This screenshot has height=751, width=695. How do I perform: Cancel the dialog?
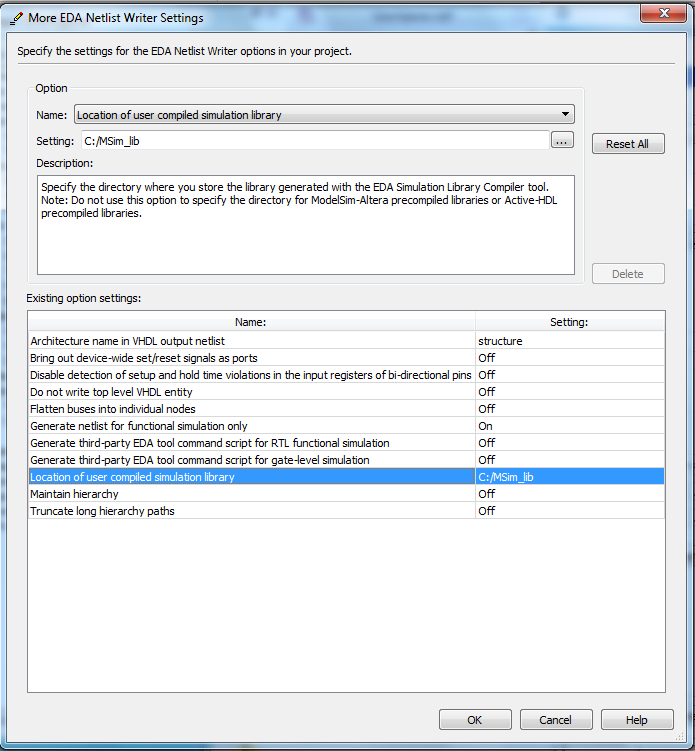556,720
